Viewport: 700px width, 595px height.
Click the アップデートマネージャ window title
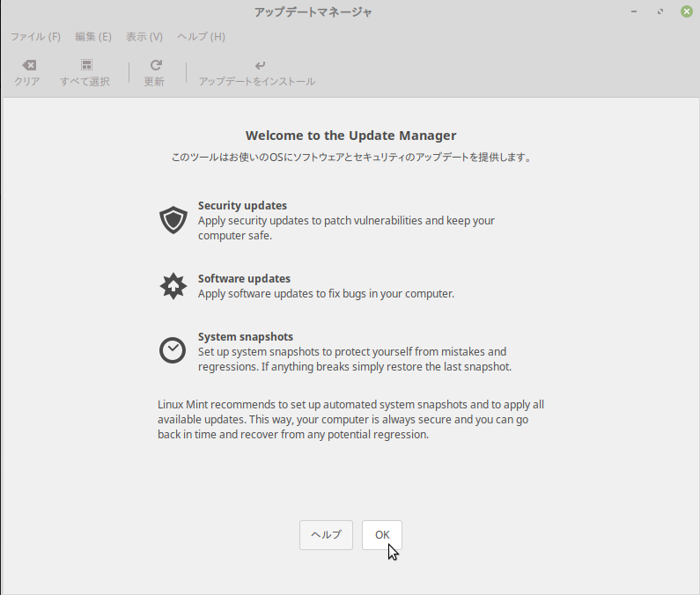point(313,12)
